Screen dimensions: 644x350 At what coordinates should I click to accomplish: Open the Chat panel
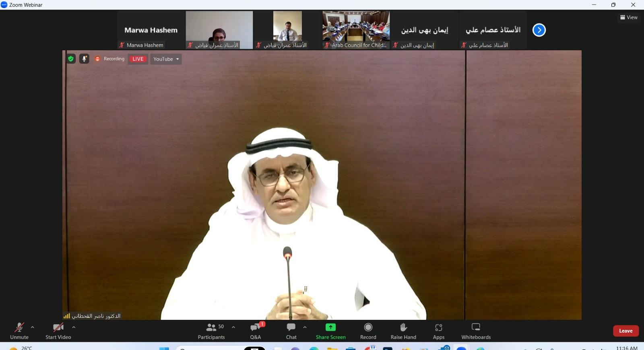click(291, 331)
